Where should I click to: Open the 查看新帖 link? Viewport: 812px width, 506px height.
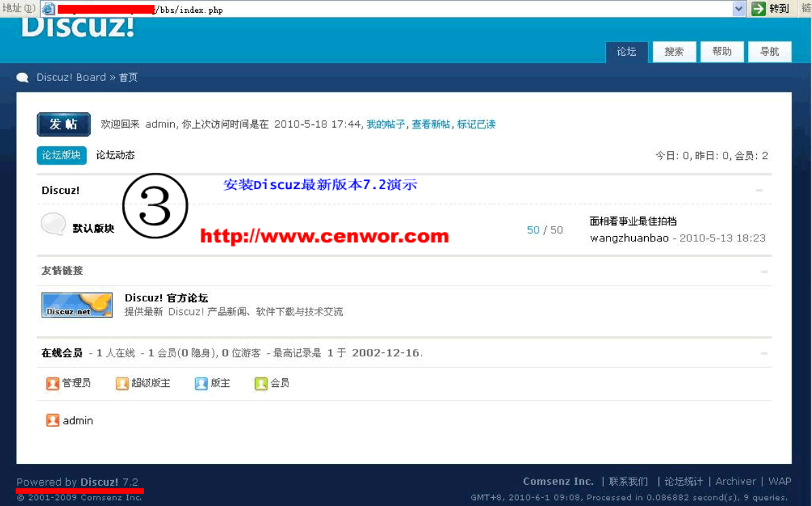point(431,124)
